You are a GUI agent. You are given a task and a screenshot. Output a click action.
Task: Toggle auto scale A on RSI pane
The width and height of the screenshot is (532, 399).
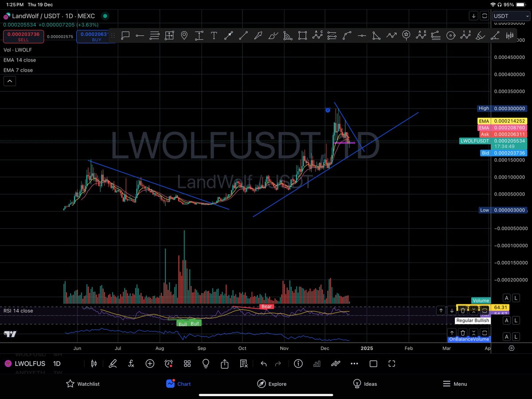click(506, 320)
